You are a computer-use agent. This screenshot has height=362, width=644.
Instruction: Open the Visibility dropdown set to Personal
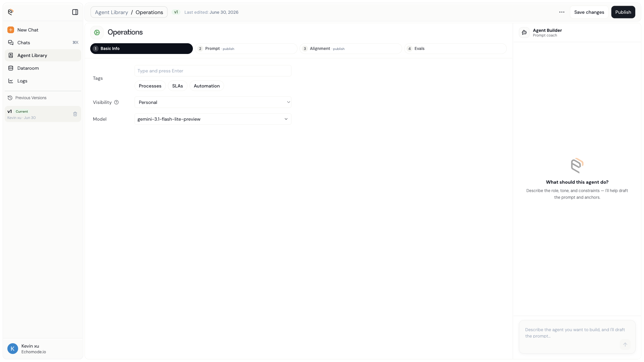tap(213, 102)
